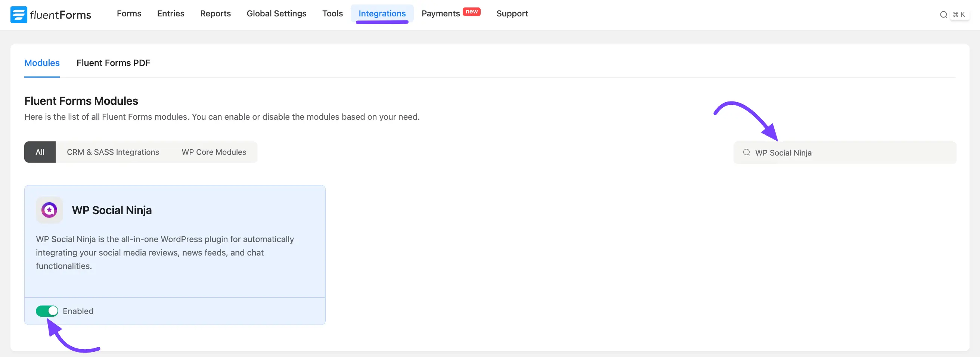Open the Support page
This screenshot has height=357, width=980.
click(x=512, y=13)
